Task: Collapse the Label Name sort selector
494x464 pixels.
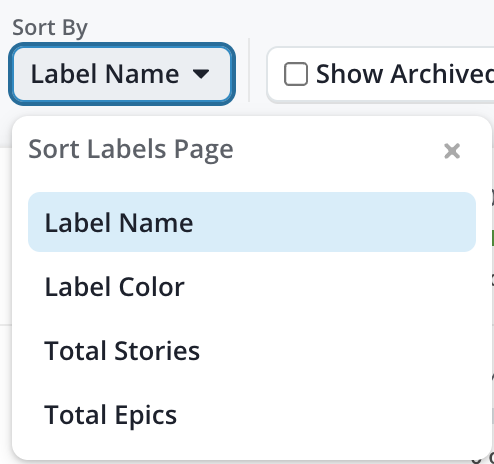Action: (x=122, y=74)
